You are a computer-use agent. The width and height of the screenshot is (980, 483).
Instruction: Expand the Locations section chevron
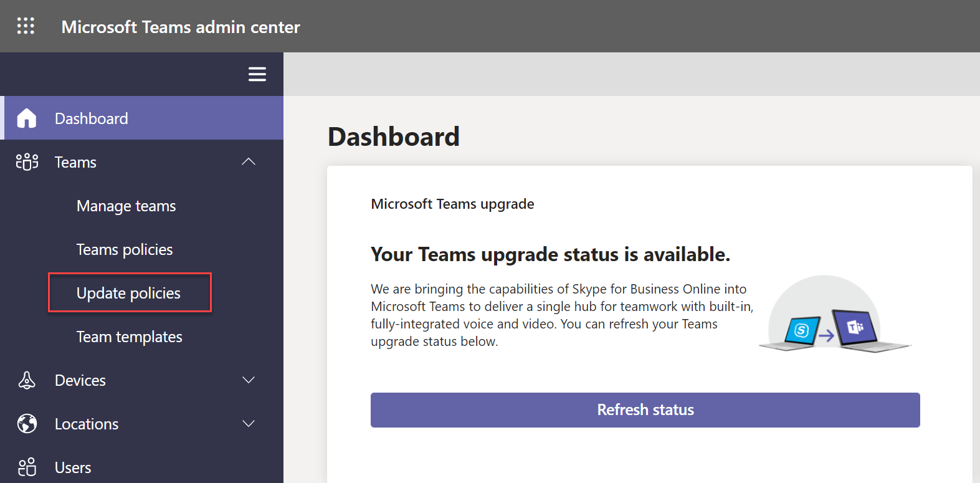pyautogui.click(x=249, y=424)
